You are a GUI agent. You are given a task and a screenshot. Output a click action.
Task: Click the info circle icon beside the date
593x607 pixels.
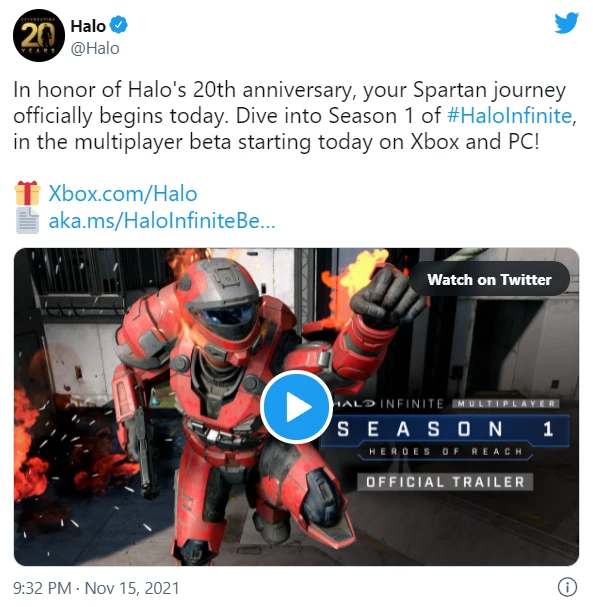tap(567, 587)
